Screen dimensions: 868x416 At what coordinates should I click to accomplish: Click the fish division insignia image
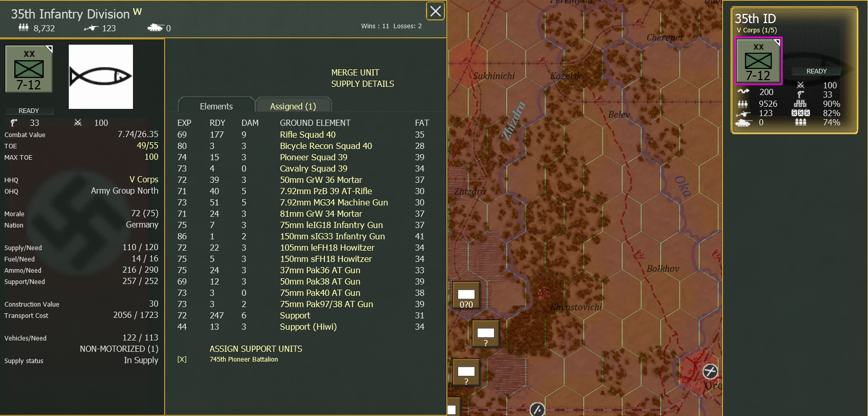[101, 77]
